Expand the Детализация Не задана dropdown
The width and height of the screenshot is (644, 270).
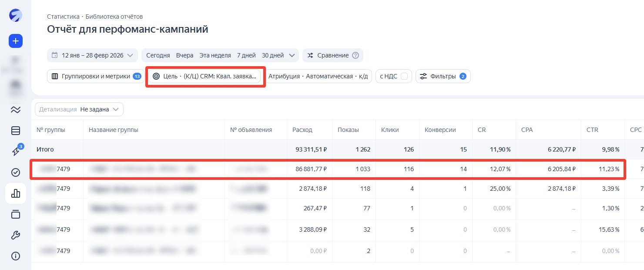point(79,109)
